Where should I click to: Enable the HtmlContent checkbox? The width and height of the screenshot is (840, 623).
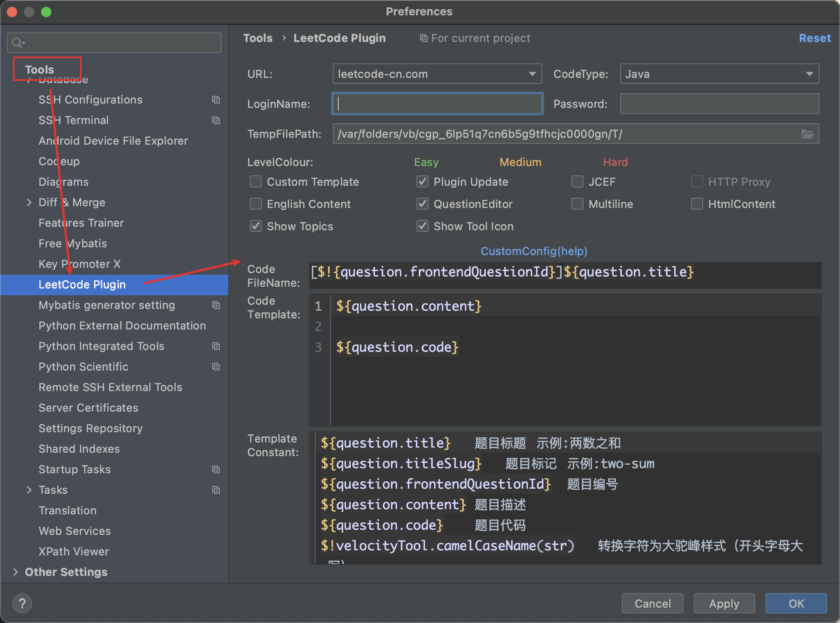point(697,204)
